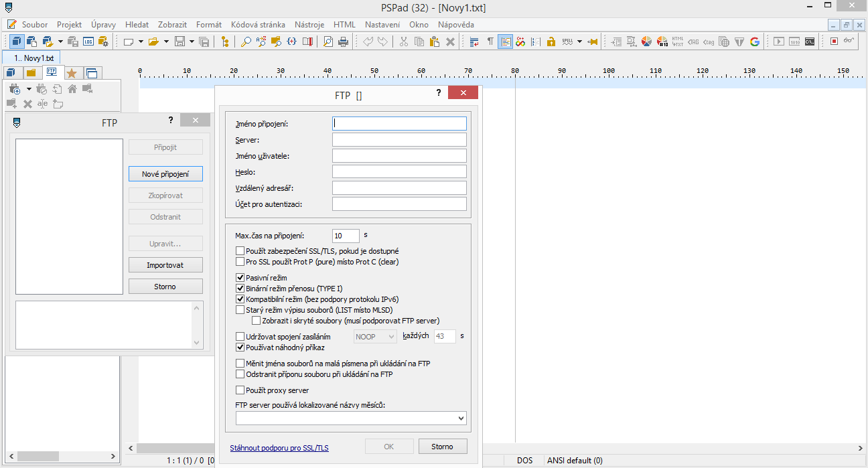Open the color wheel picker icon
Screen dimensions: 868x468
point(646,42)
